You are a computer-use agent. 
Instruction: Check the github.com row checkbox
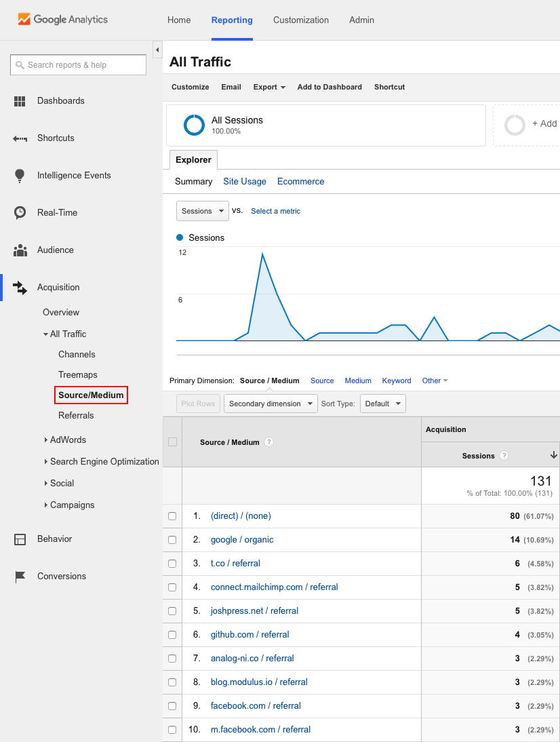[172, 635]
